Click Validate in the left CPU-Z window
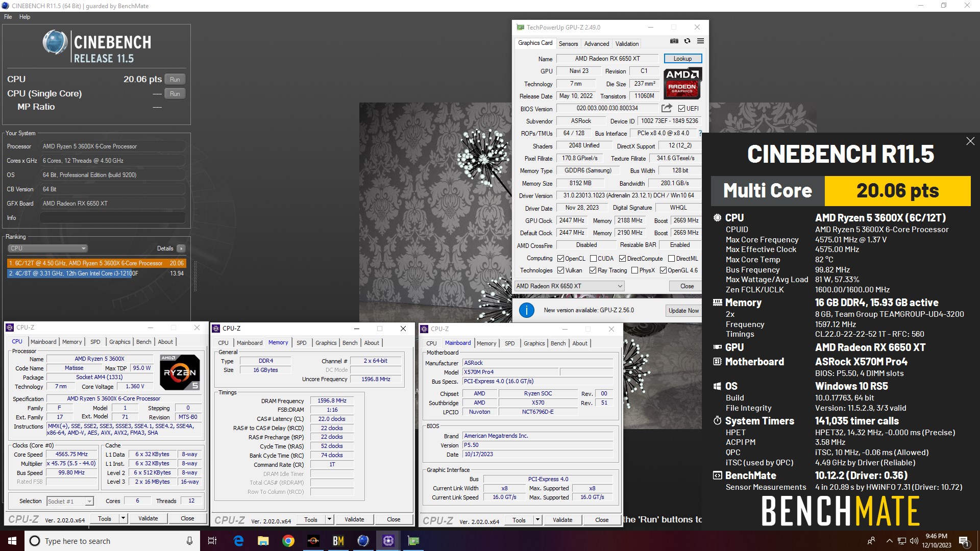Screen dimensions: 980x551 [x=148, y=518]
